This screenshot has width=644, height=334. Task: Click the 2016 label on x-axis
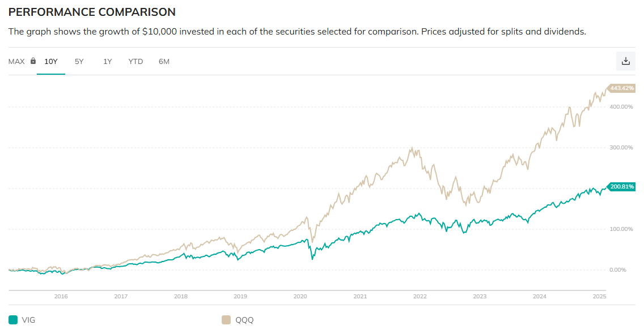click(61, 296)
